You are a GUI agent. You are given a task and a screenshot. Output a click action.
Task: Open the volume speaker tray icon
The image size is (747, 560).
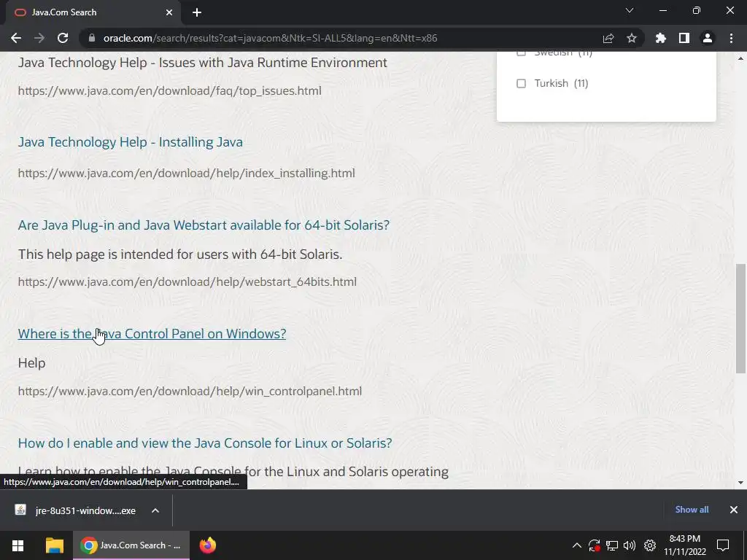(x=630, y=545)
